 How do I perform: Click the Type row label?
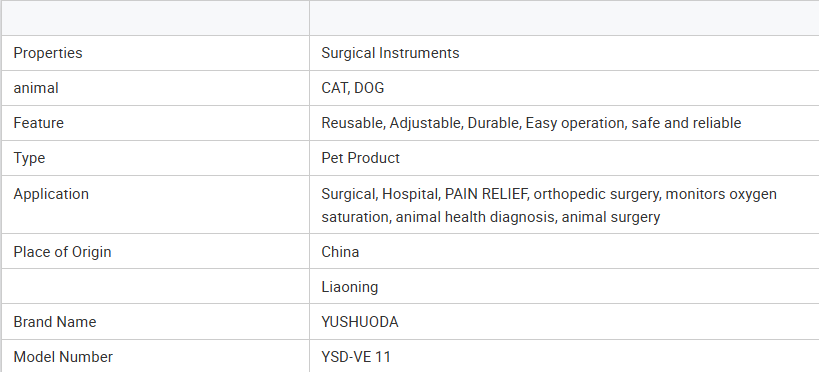tap(29, 158)
